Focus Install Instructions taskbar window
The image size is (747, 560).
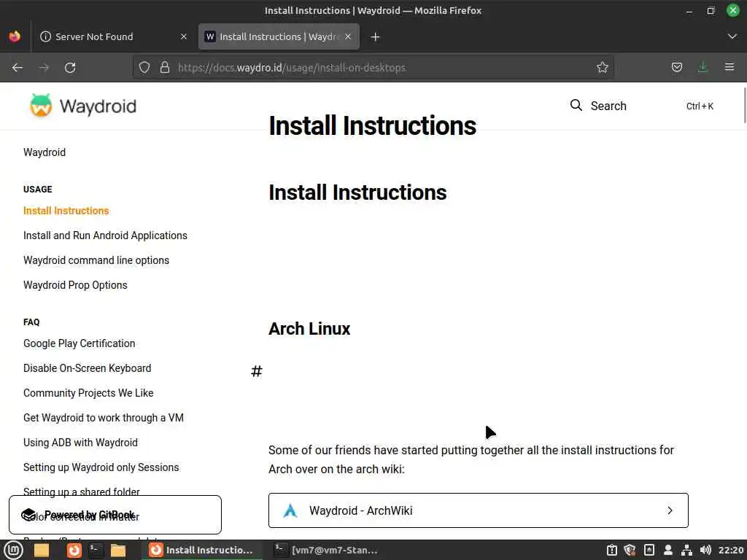click(202, 550)
